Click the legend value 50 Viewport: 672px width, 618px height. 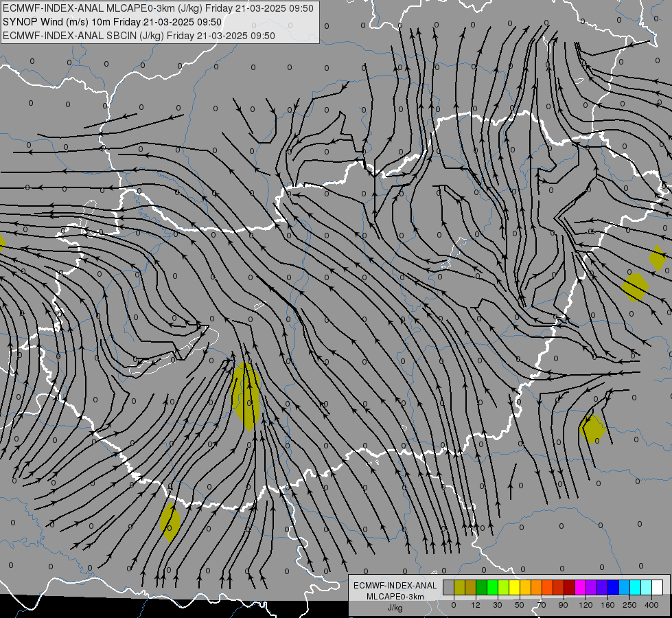coord(520,605)
